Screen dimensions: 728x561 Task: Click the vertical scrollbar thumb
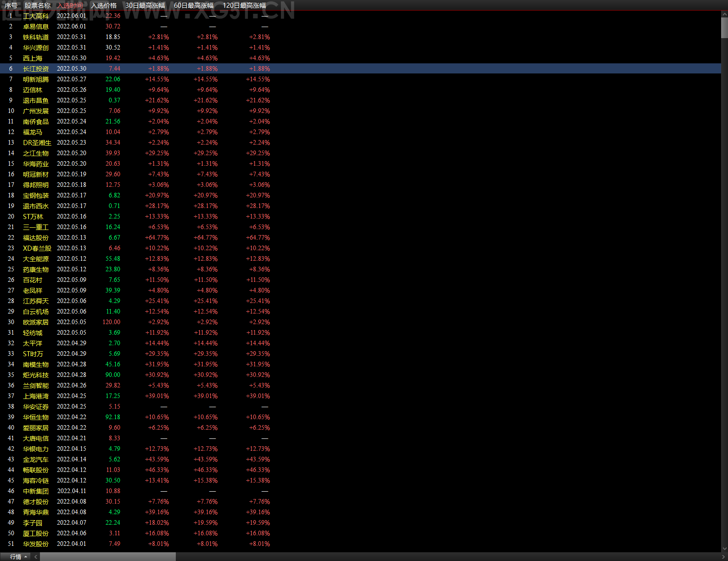pos(724,28)
